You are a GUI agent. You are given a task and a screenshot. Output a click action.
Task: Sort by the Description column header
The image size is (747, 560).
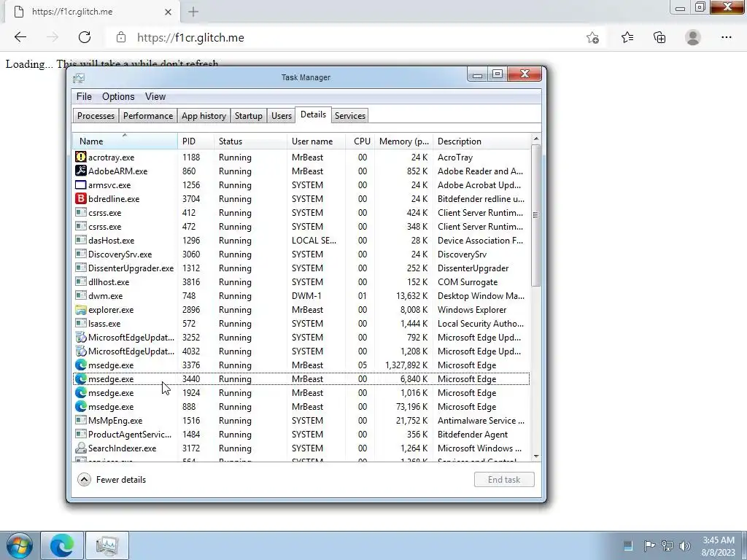click(x=481, y=141)
